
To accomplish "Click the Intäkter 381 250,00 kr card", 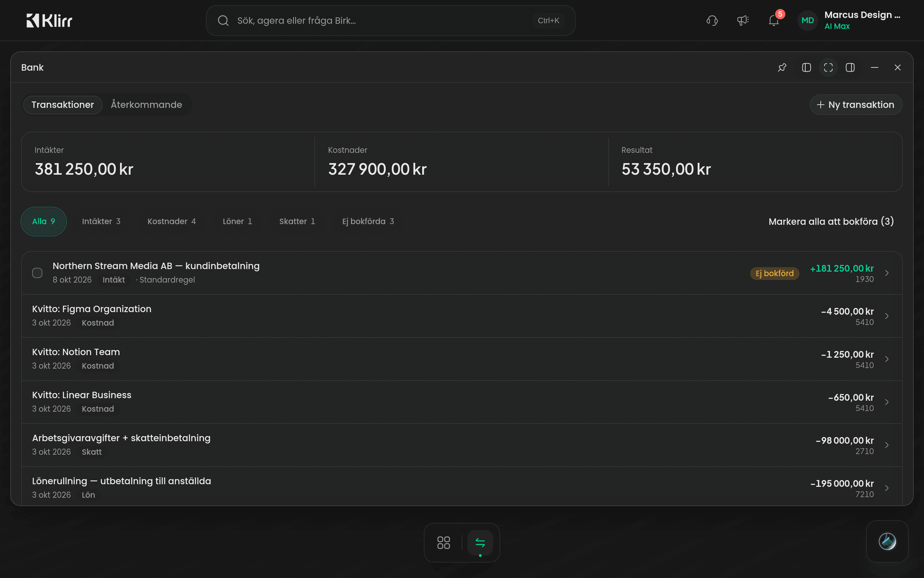I will click(x=168, y=162).
